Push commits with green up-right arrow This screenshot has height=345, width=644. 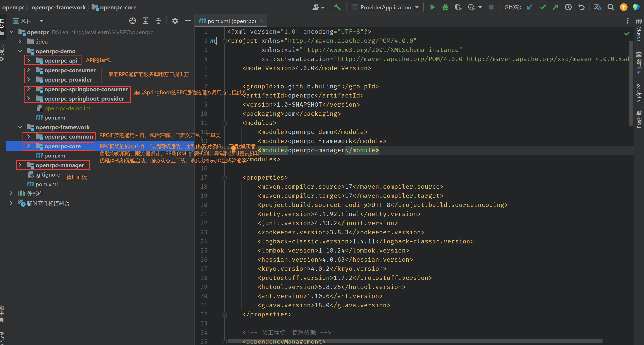click(x=555, y=7)
